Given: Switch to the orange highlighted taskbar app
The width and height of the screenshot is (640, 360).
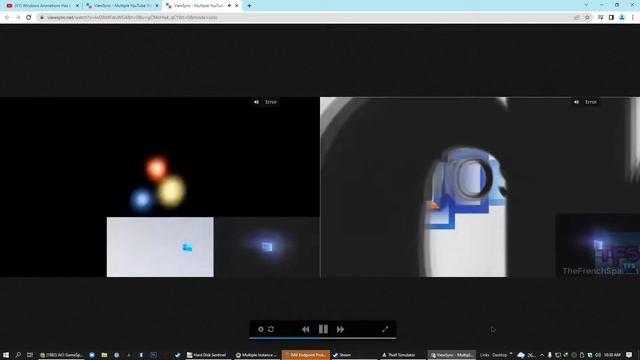Looking at the screenshot, I should (306, 355).
